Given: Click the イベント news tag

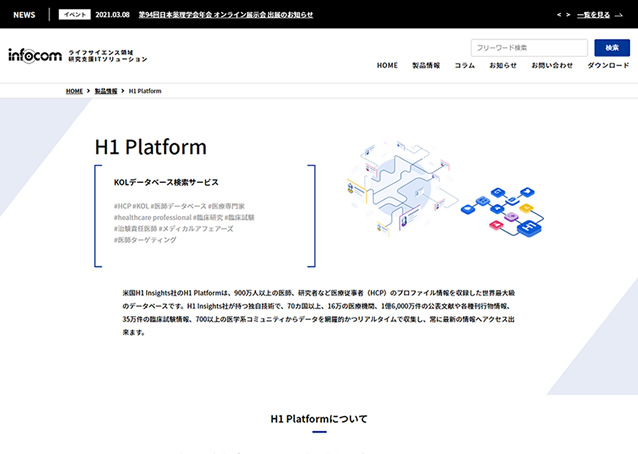Looking at the screenshot, I should point(74,15).
